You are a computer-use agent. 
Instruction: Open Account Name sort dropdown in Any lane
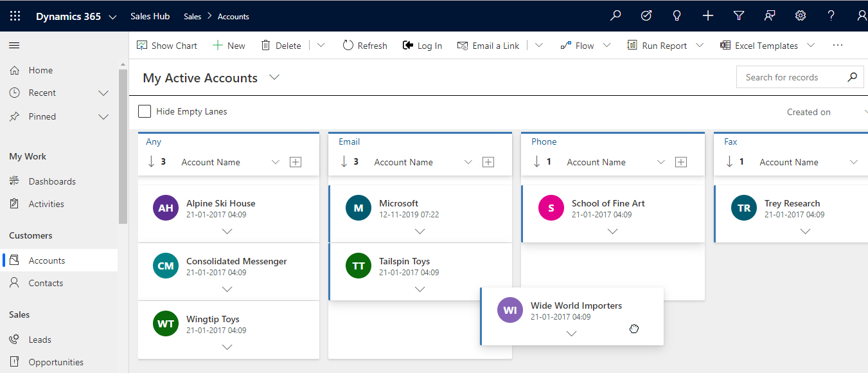pos(276,162)
